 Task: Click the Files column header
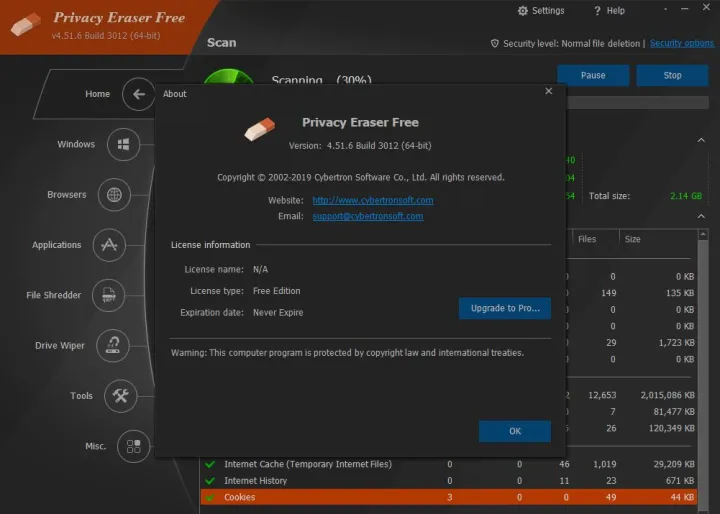tap(587, 239)
